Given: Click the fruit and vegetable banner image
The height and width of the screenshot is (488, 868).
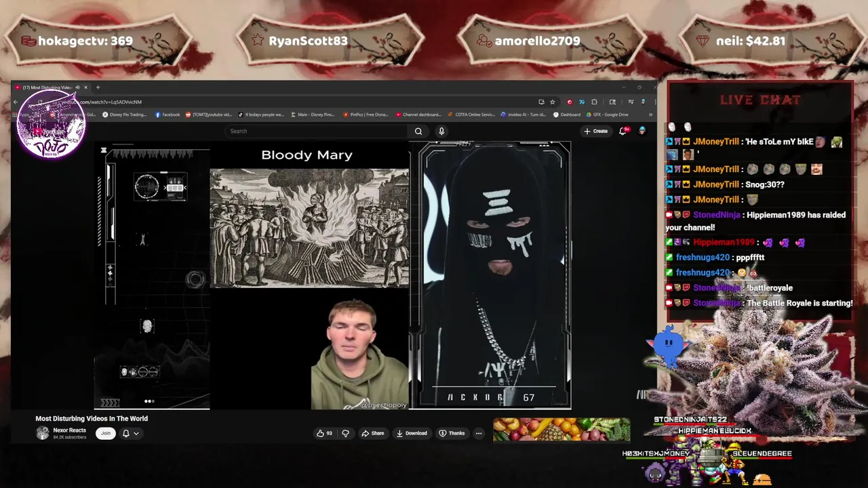Looking at the screenshot, I should click(x=561, y=430).
